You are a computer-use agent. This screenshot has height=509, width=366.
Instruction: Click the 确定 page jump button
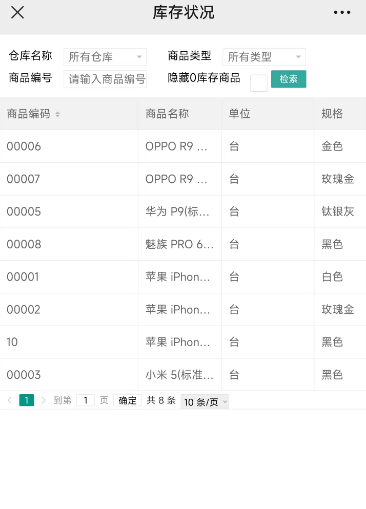tap(127, 400)
